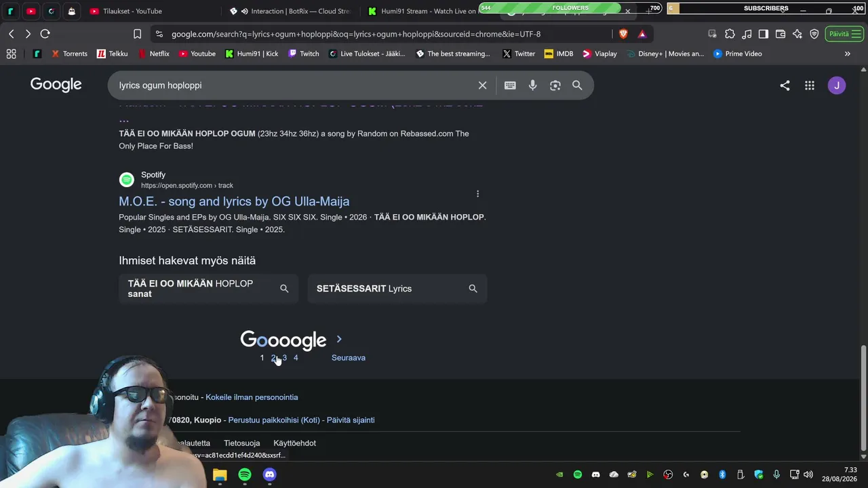
Task: Open the Leo AI sparkle icon
Action: [797, 34]
